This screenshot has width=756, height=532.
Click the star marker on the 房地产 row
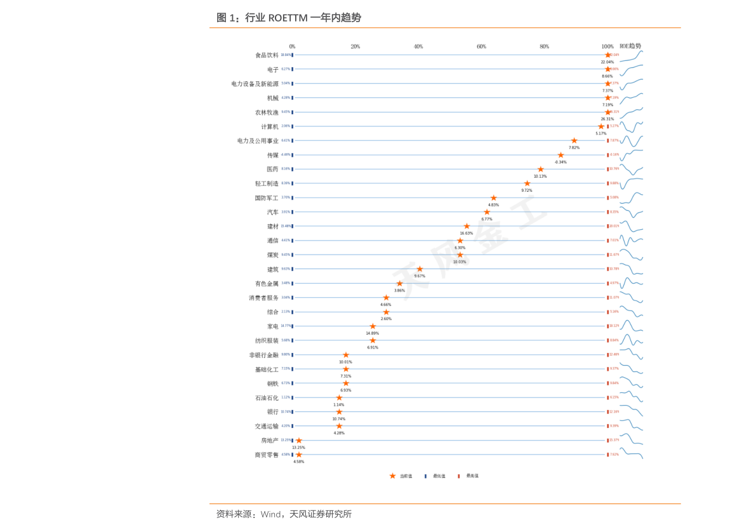point(298,441)
